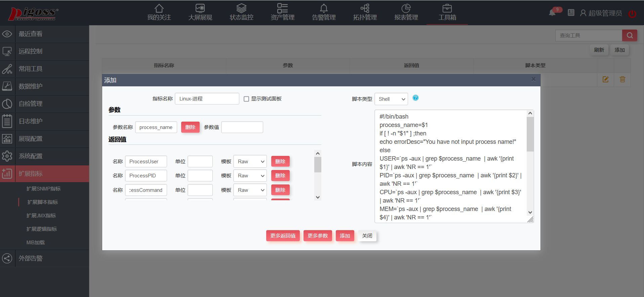
Task: Click the 单位 field in ProcessPID row
Action: (x=200, y=176)
